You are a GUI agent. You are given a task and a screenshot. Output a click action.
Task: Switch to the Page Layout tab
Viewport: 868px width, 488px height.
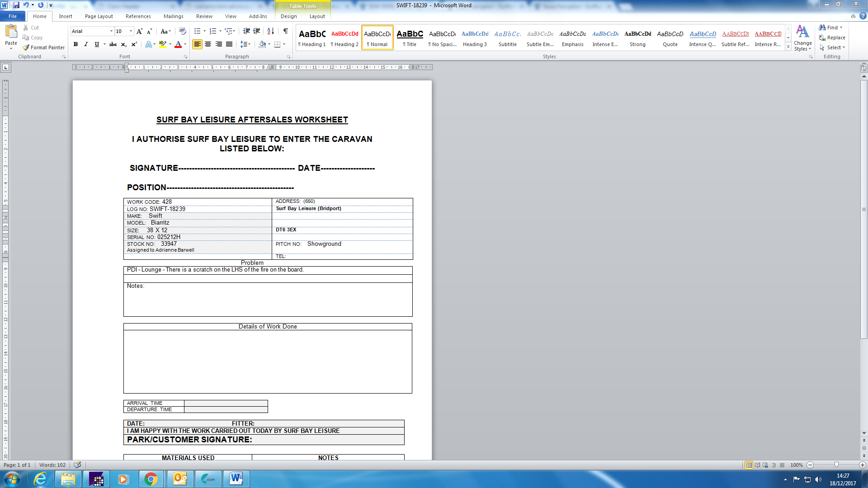pos(99,16)
